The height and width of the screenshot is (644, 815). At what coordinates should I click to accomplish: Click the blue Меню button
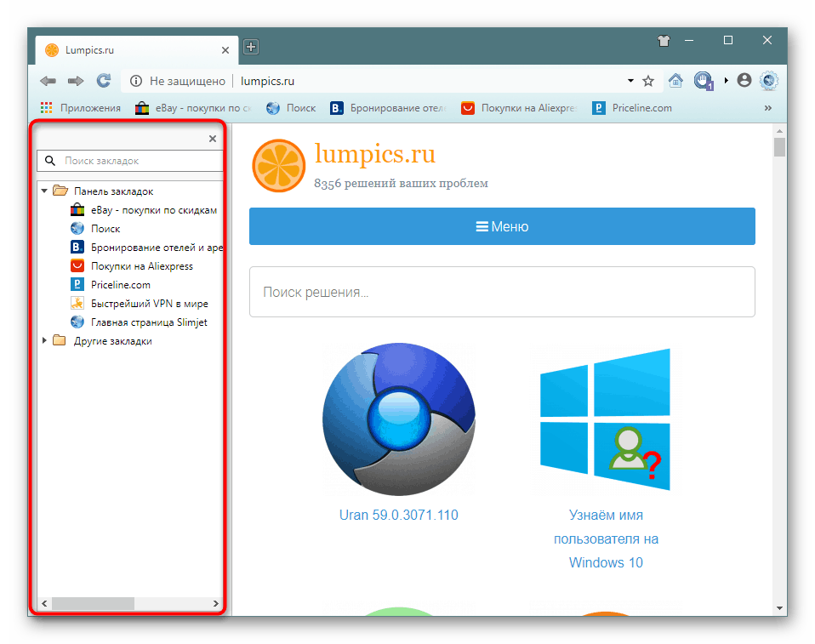point(501,226)
